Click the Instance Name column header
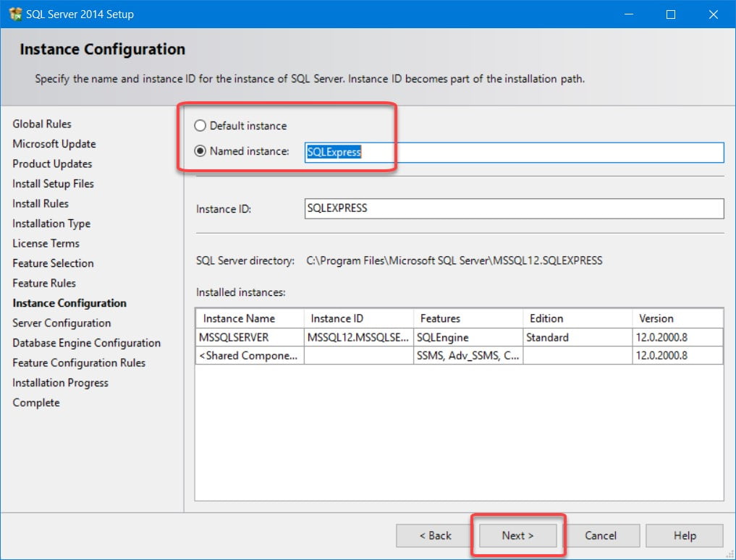Viewport: 736px width, 560px height. [x=250, y=318]
